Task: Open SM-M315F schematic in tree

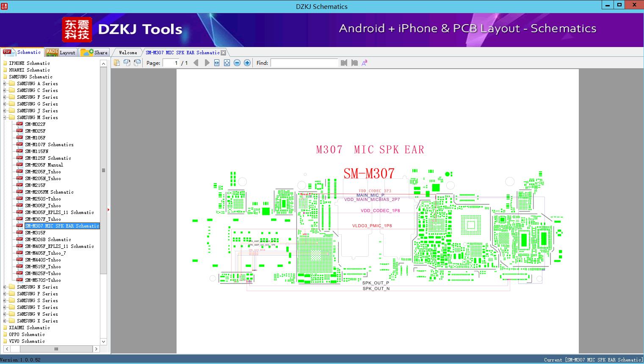Action: tap(35, 233)
